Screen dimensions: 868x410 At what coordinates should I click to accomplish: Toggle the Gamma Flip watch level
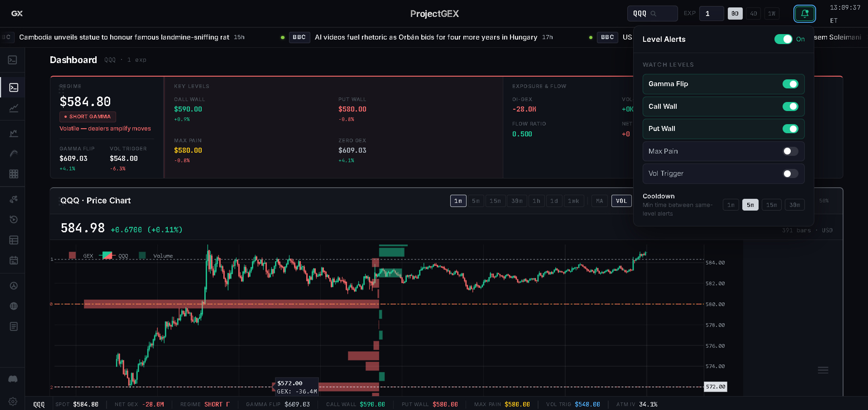click(790, 84)
